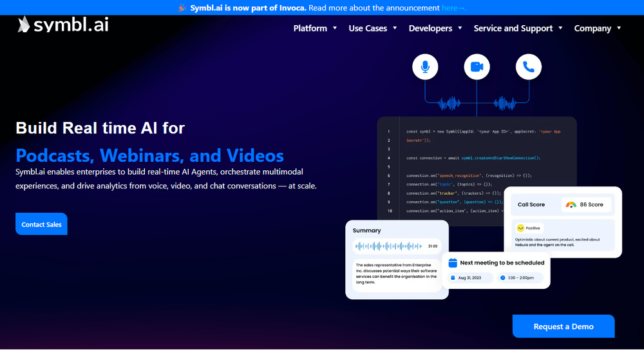This screenshot has height=363, width=644.
Task: Click the 'Aug 31, 2023' date chip
Action: pos(470,278)
